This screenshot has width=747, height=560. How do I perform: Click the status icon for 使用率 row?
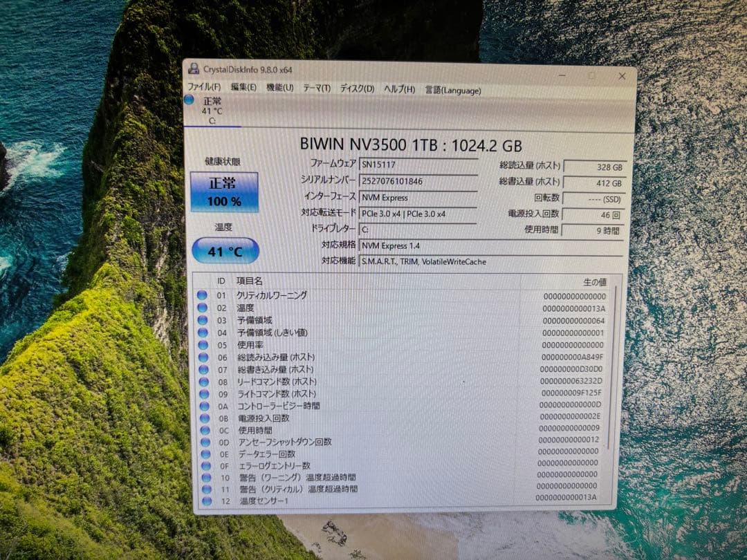click(203, 345)
